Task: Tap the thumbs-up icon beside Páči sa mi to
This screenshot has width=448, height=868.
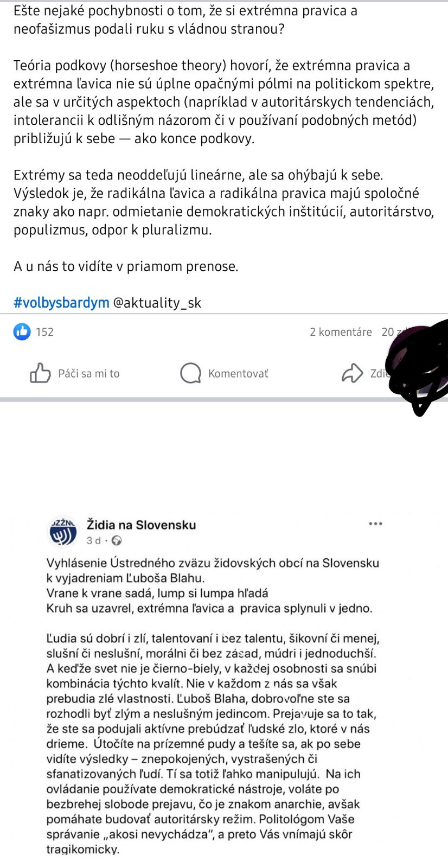Action: click(40, 373)
